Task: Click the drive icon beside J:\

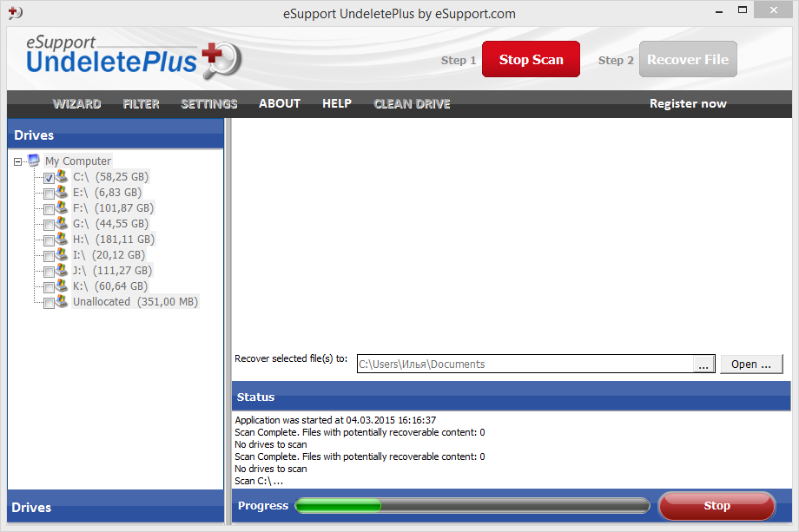Action: pos(63,270)
